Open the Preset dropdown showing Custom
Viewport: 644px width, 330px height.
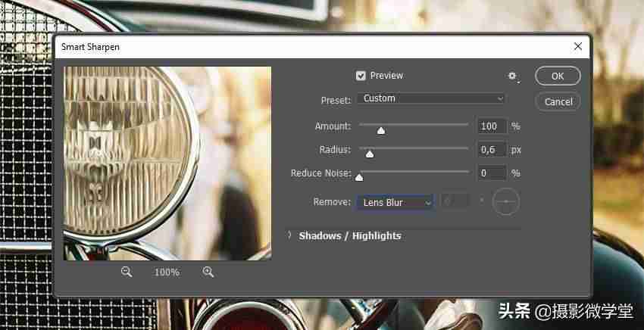coord(430,98)
